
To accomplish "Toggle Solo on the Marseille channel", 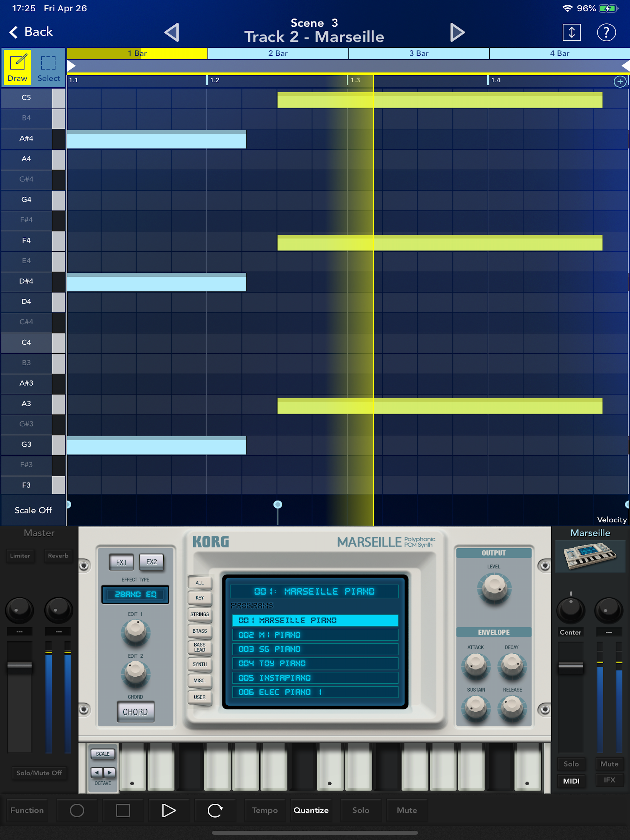I will (571, 764).
